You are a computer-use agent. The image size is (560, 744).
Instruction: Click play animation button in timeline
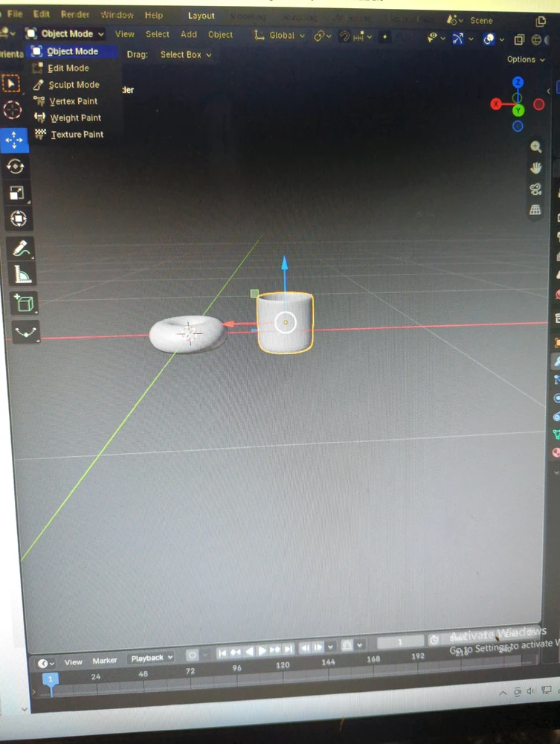coord(261,650)
